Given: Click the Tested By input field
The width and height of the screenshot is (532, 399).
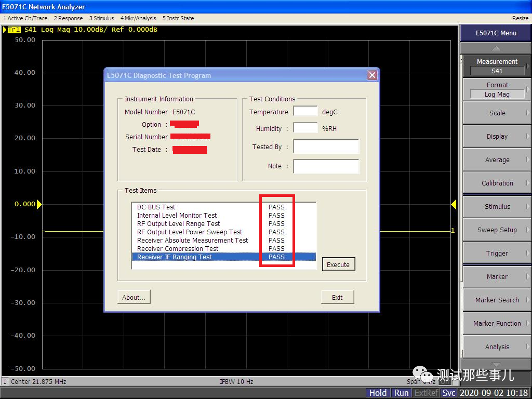Looking at the screenshot, I should click(326, 146).
